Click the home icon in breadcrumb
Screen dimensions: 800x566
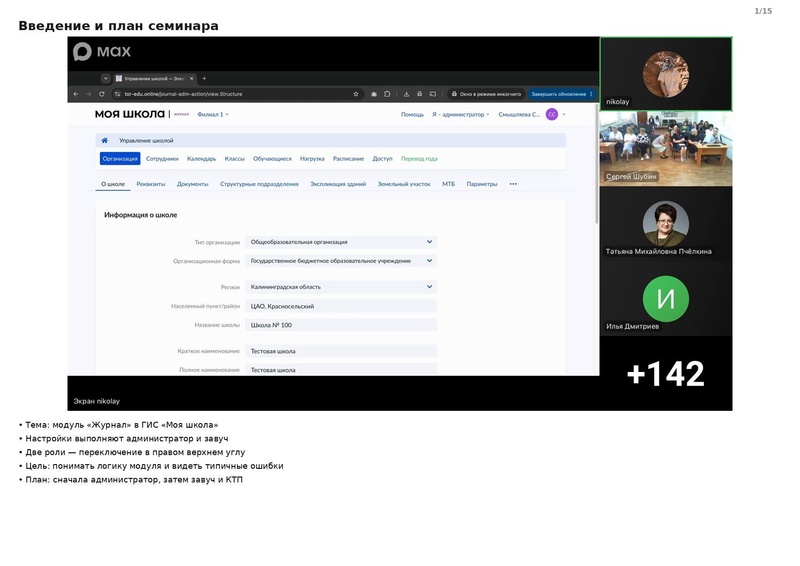pyautogui.click(x=105, y=140)
